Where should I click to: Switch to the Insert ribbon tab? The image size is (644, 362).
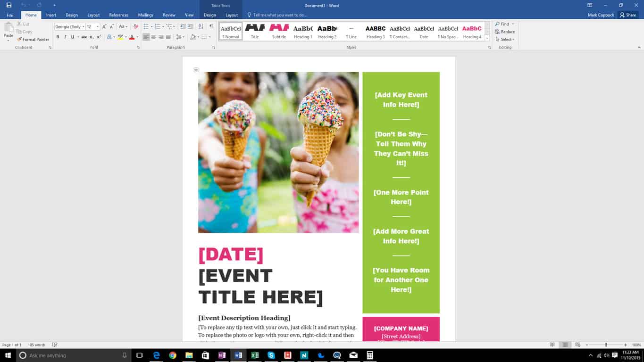[x=51, y=15]
